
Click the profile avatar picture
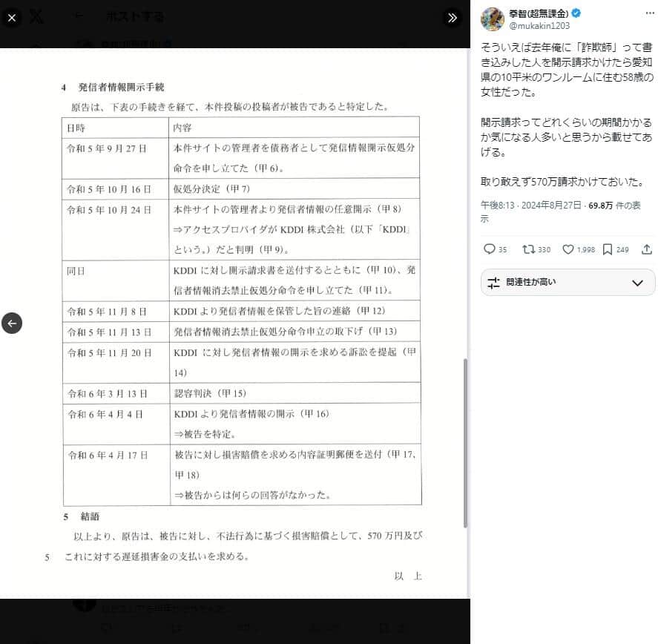[x=493, y=17]
